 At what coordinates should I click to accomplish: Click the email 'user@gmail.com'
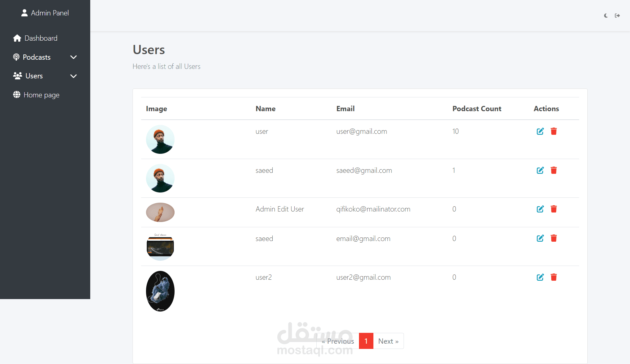click(x=362, y=131)
